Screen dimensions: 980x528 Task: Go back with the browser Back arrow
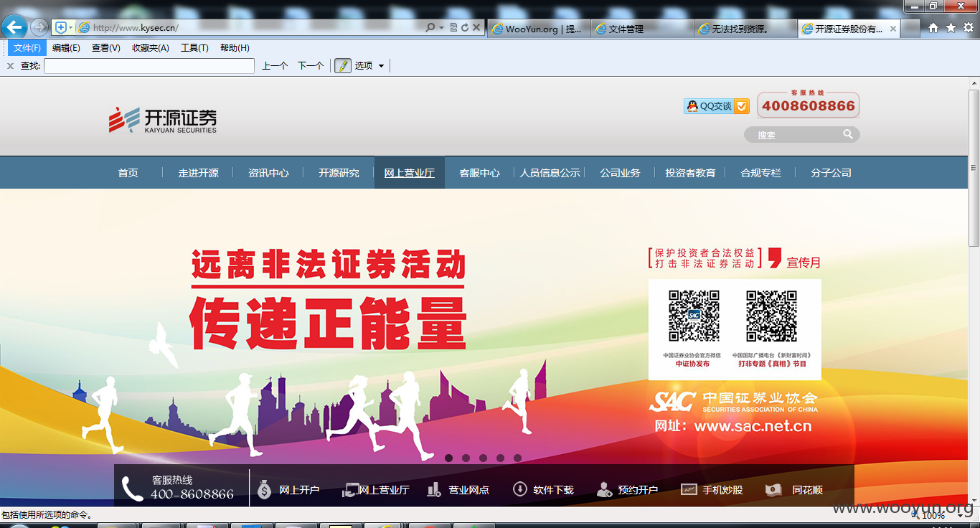[x=14, y=27]
